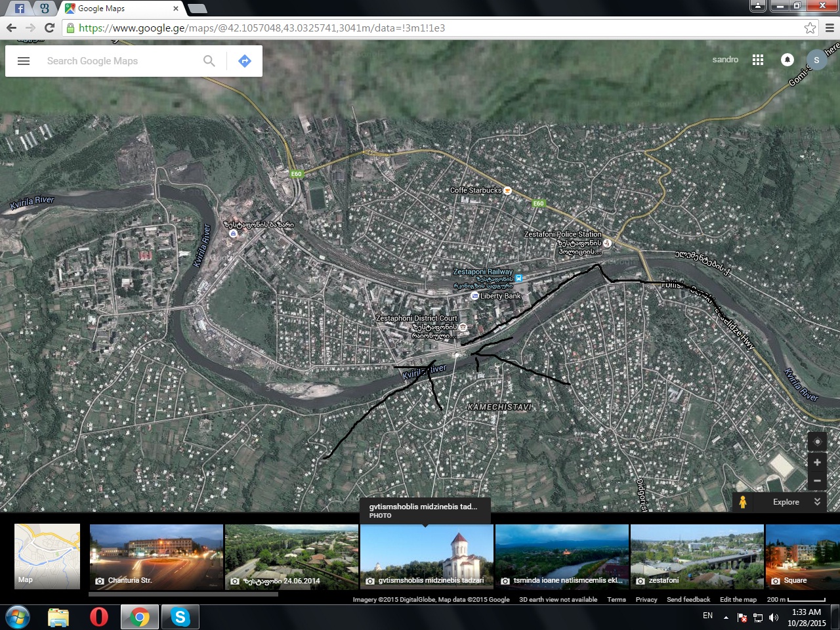
Task: Select the Google Maps tab
Action: 121,9
